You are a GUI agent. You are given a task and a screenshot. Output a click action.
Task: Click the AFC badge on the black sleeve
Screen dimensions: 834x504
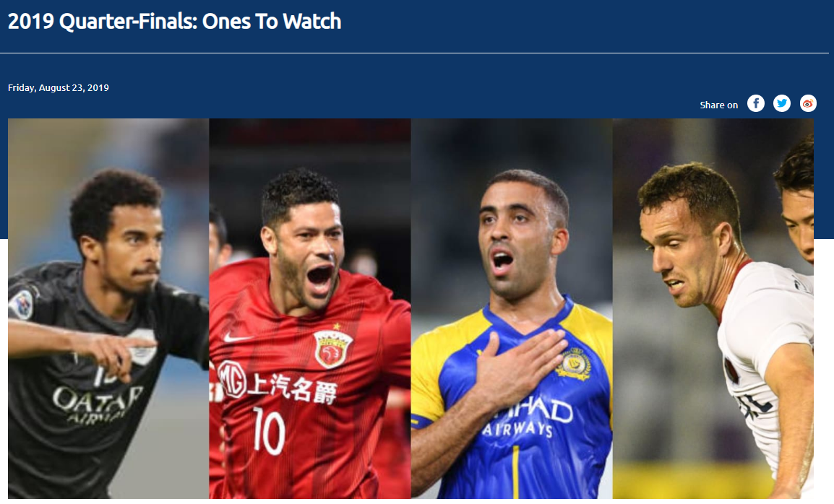click(22, 304)
